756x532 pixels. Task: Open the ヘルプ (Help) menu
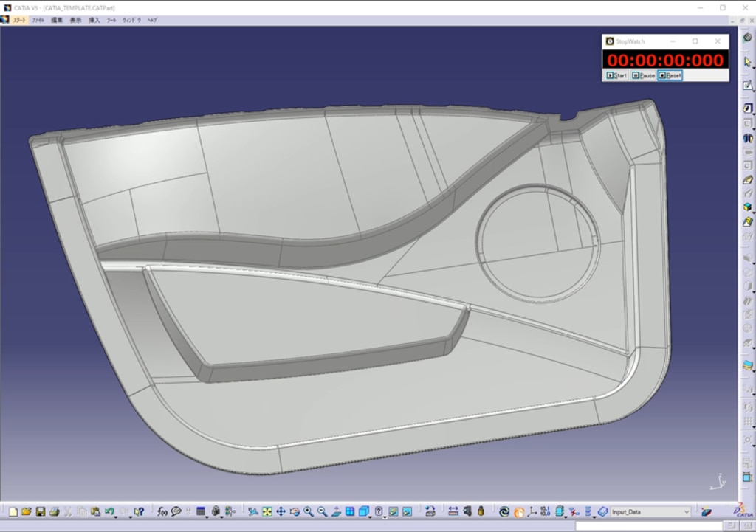click(152, 20)
